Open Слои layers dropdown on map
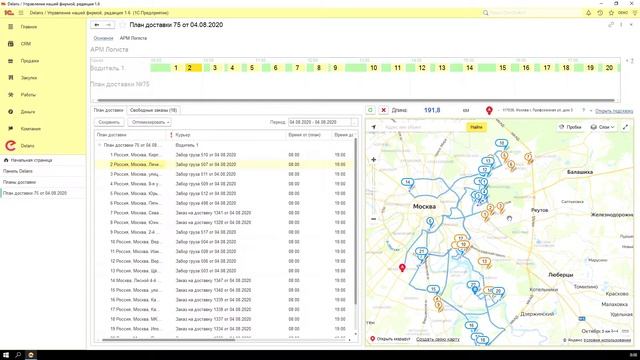 point(602,127)
